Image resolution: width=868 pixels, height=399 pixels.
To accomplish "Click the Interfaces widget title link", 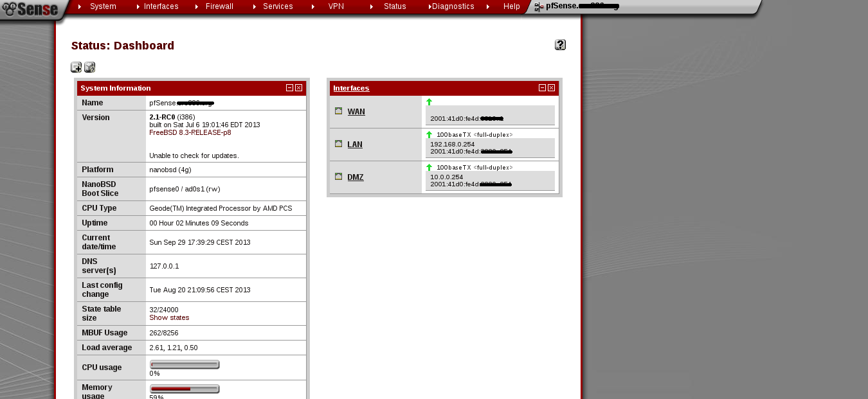I will click(x=351, y=88).
